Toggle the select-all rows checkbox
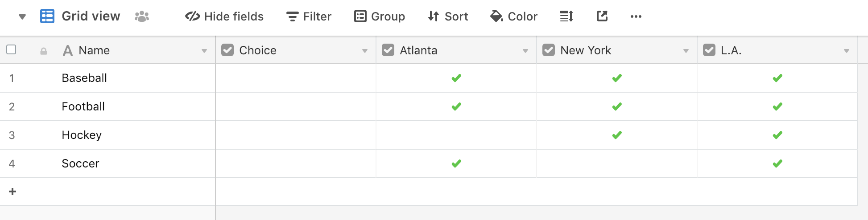This screenshot has width=868, height=220. click(x=12, y=49)
